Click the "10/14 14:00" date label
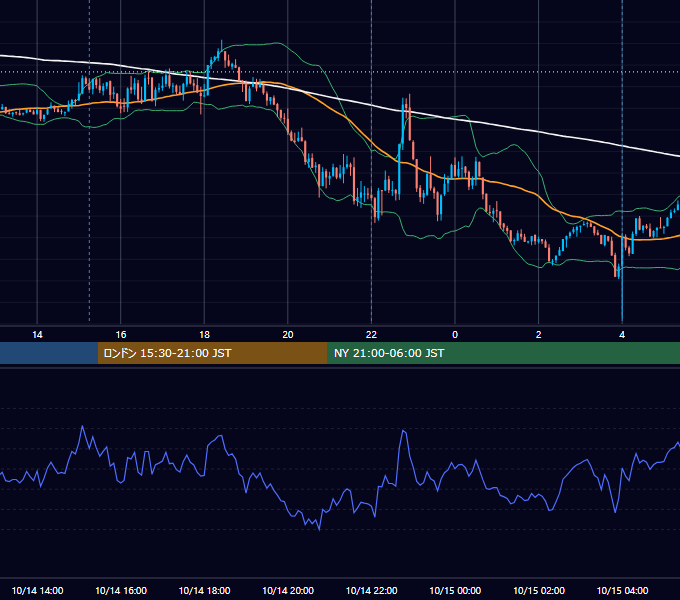Viewport: 680px width, 600px height. [37, 590]
